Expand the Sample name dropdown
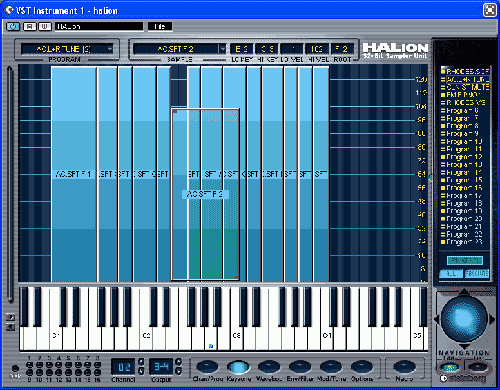500x390 pixels. pyautogui.click(x=222, y=49)
